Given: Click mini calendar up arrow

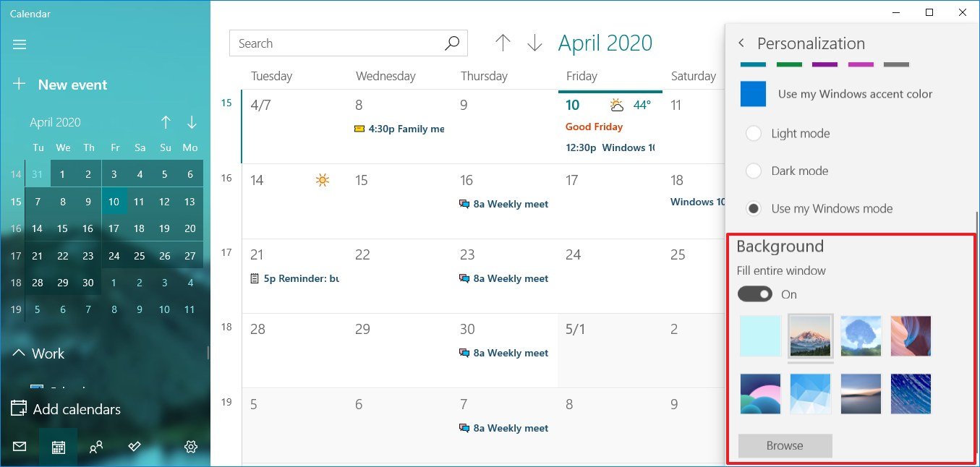Looking at the screenshot, I should tap(166, 122).
